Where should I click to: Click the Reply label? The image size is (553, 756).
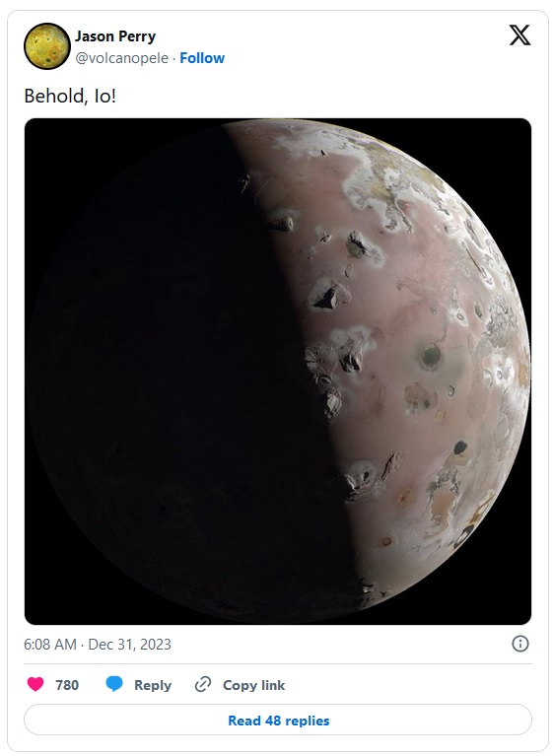[x=153, y=685]
